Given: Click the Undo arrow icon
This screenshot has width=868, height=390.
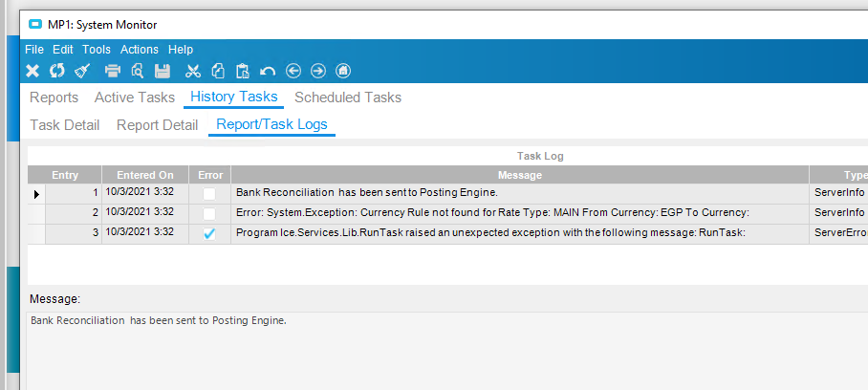Looking at the screenshot, I should (268, 71).
